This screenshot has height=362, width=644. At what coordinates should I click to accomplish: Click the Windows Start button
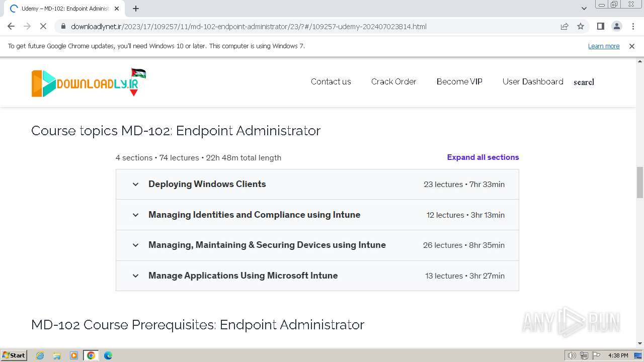coord(14,355)
